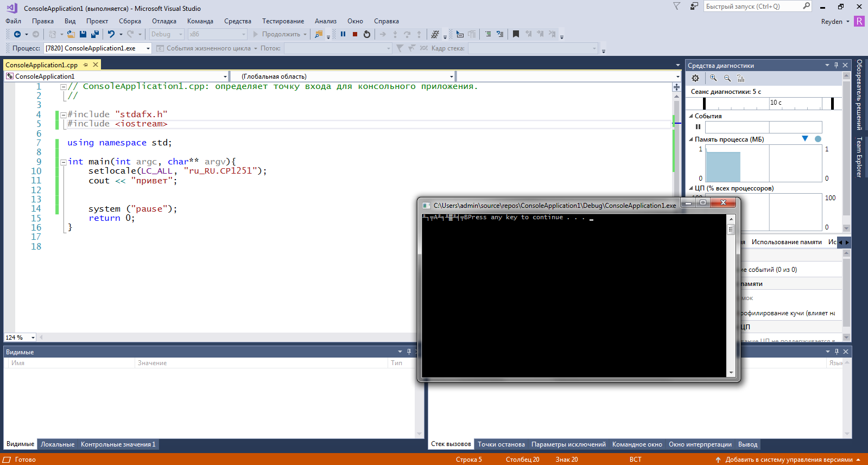Zoom in on the diagnostics timeline
The width and height of the screenshot is (868, 465).
pyautogui.click(x=713, y=78)
